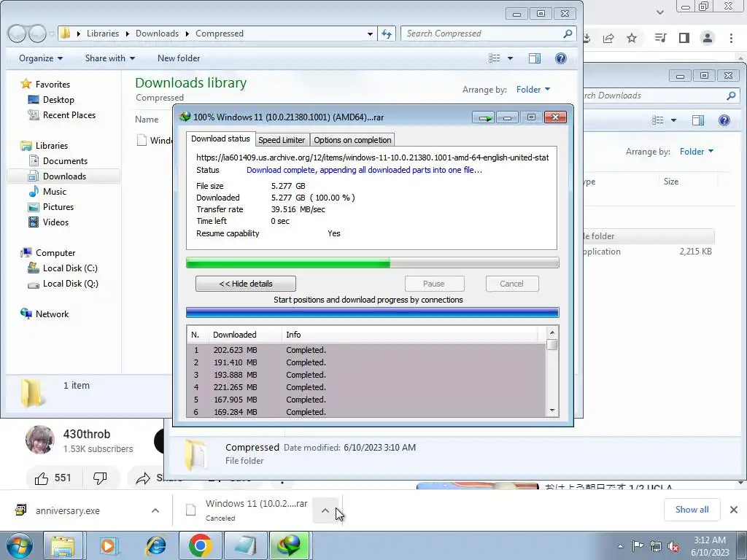This screenshot has height=560, width=747.
Task: Open Internet Explorer from the taskbar
Action: [156, 545]
